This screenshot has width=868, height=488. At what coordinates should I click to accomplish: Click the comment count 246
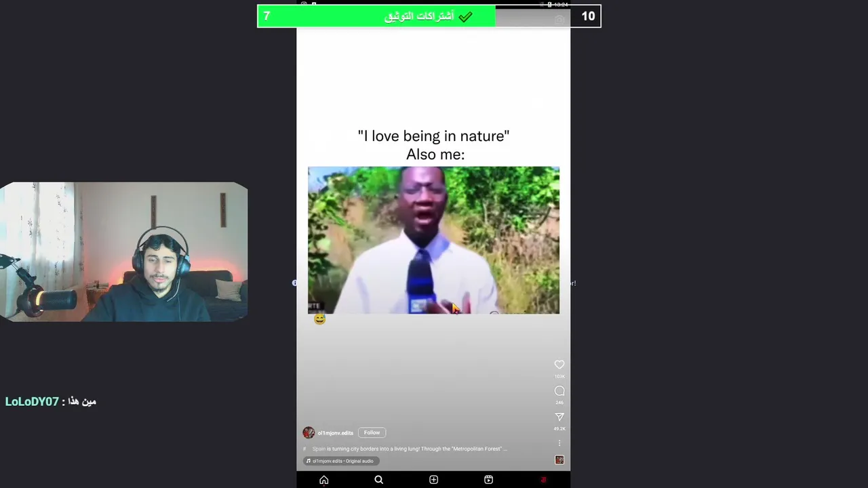pyautogui.click(x=559, y=403)
